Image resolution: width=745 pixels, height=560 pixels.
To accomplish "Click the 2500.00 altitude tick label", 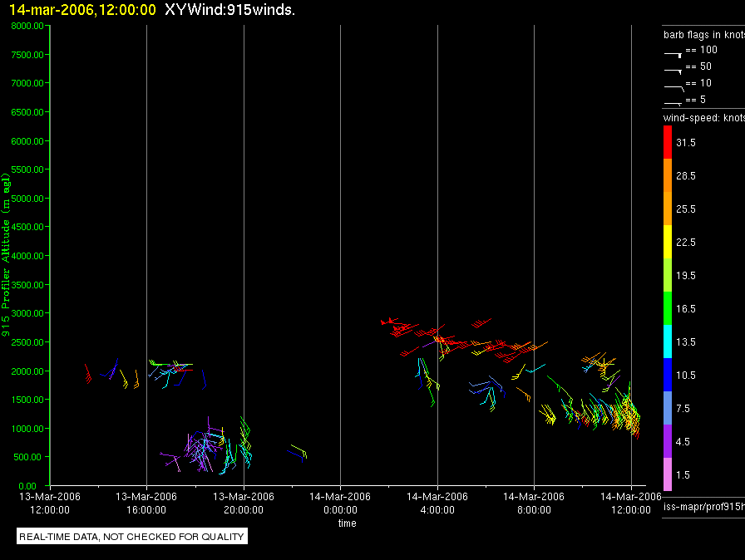I will (27, 342).
